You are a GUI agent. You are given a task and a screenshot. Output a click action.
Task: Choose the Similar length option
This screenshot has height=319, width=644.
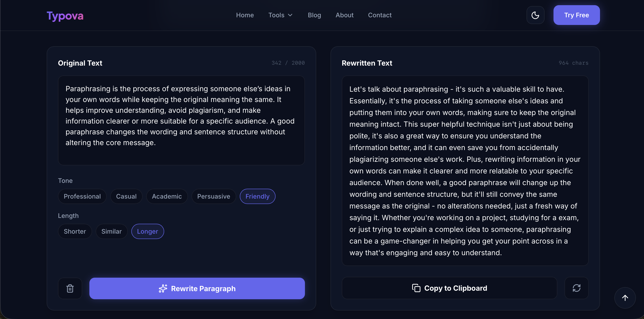[x=112, y=231]
